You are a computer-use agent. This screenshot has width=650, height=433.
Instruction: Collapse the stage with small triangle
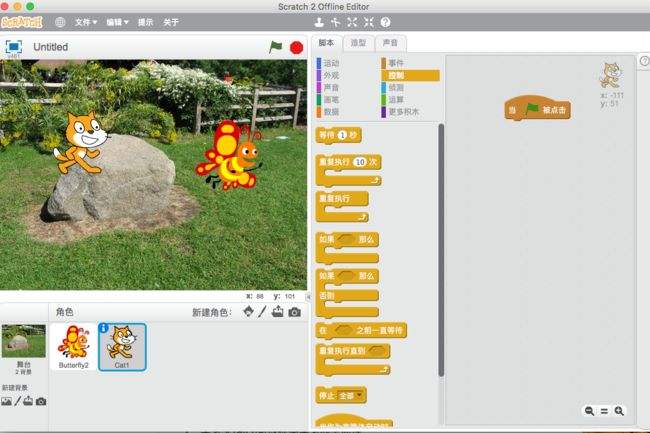pos(308,297)
